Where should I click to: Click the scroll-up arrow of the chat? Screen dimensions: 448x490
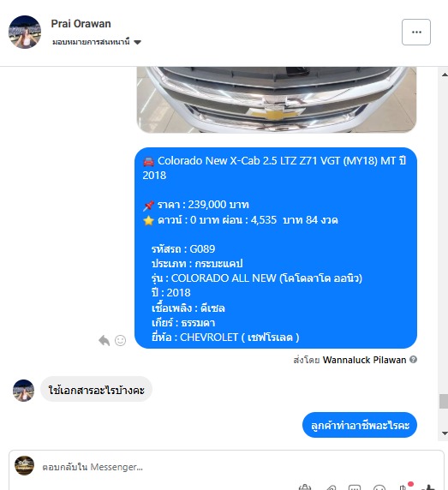click(445, 75)
